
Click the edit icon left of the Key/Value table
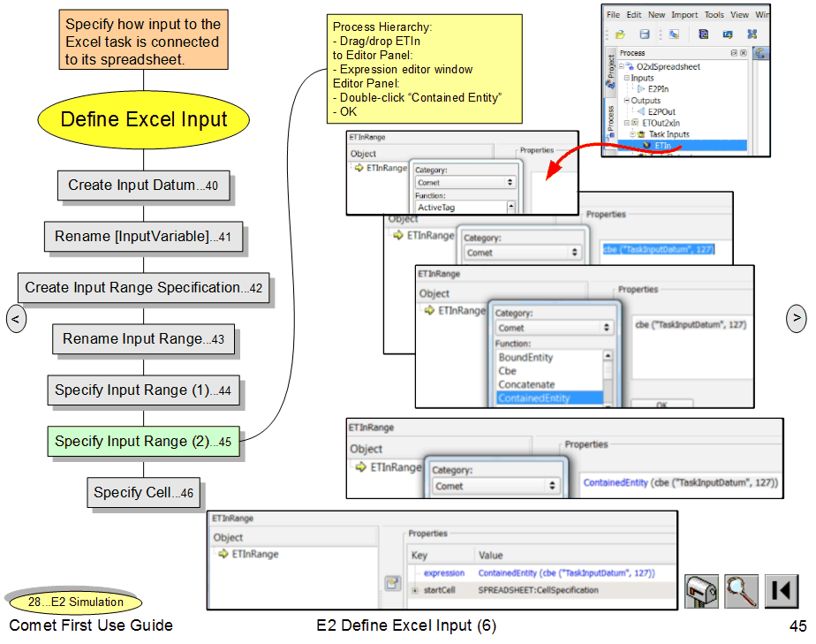(x=392, y=583)
